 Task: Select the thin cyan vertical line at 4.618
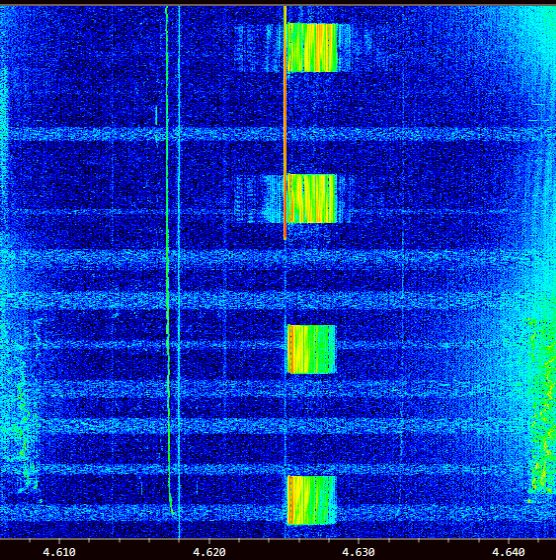point(179,271)
